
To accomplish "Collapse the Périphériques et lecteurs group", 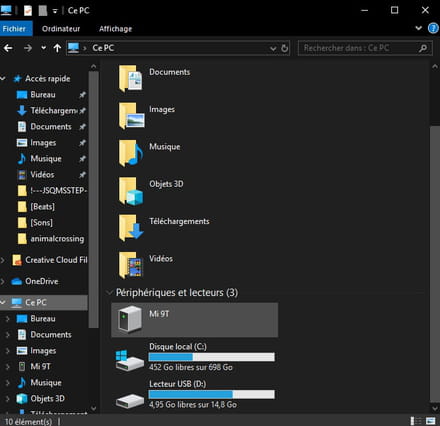I will click(x=109, y=293).
